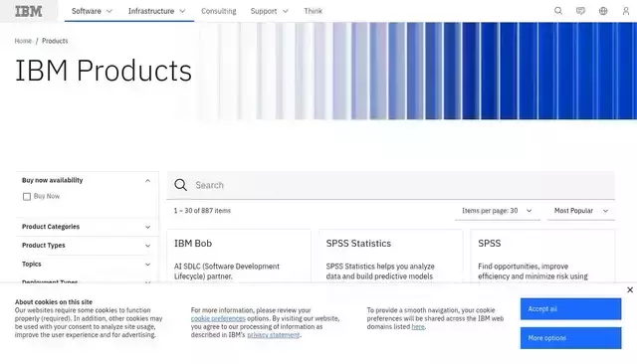Click the magnifier icon in product search bar
This screenshot has width=637, height=364.
(x=180, y=185)
